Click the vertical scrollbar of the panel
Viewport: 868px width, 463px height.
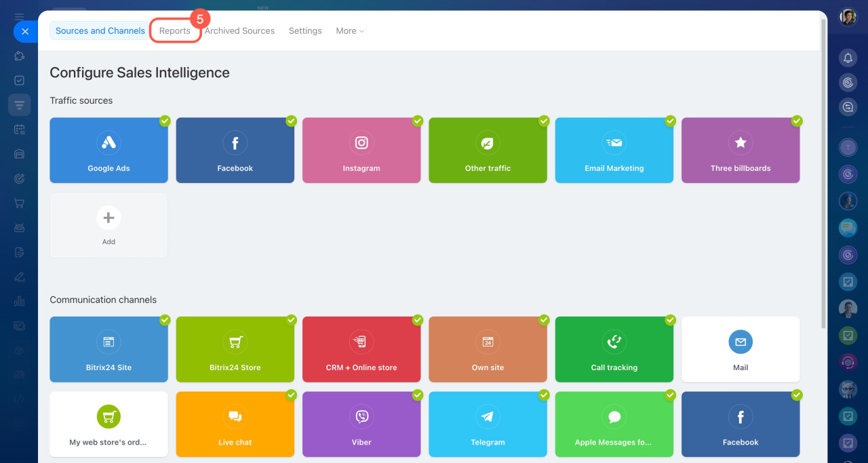click(x=824, y=173)
